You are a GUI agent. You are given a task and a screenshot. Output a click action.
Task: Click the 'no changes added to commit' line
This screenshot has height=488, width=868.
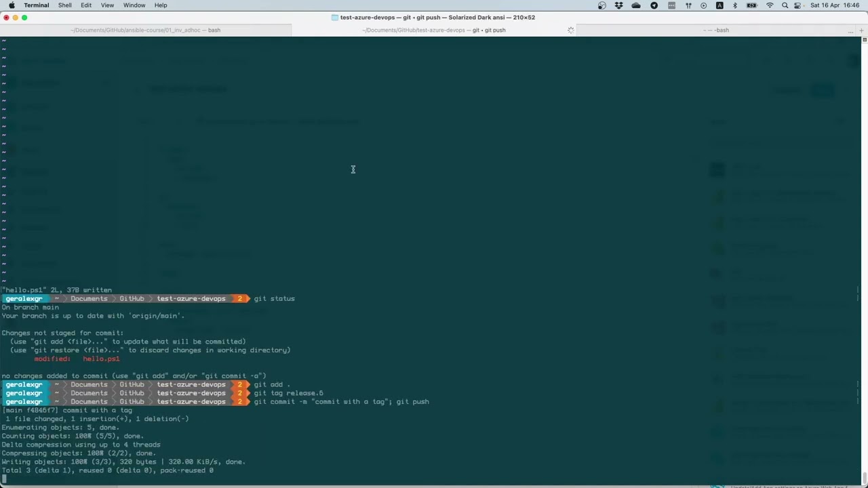point(134,376)
